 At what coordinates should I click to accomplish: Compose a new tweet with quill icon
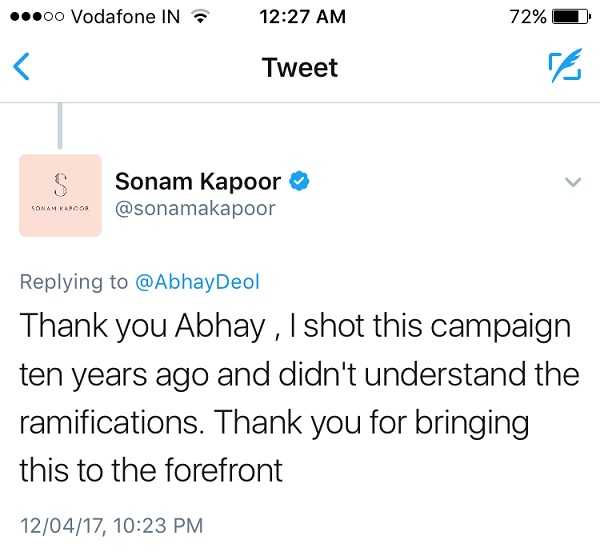[x=565, y=65]
